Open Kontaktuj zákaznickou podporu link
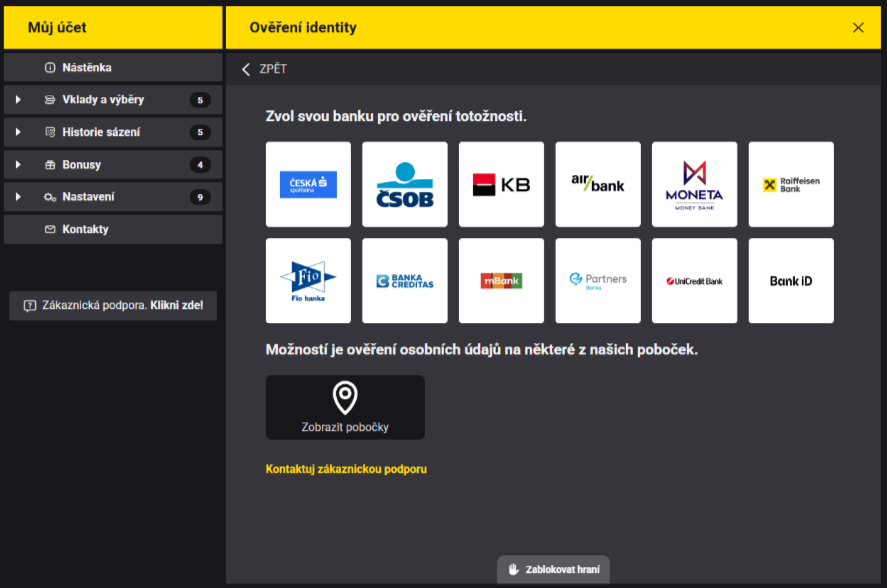The width and height of the screenshot is (887, 588). pos(346,469)
